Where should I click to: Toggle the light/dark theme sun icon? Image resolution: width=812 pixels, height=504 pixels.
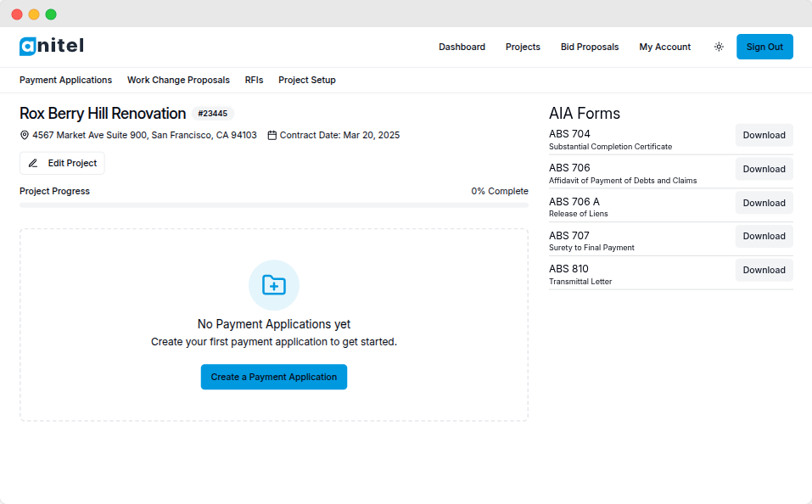coord(719,47)
